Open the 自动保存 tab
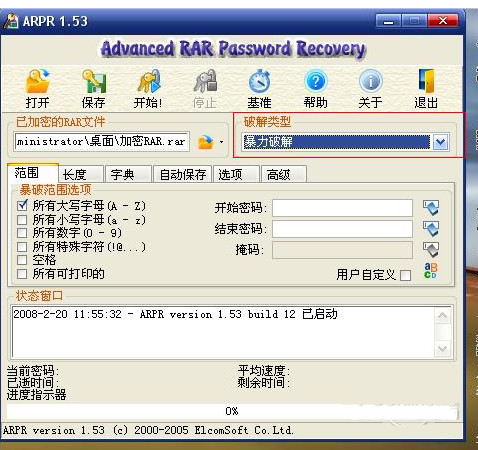Viewport: 478px width, 450px height. (183, 174)
